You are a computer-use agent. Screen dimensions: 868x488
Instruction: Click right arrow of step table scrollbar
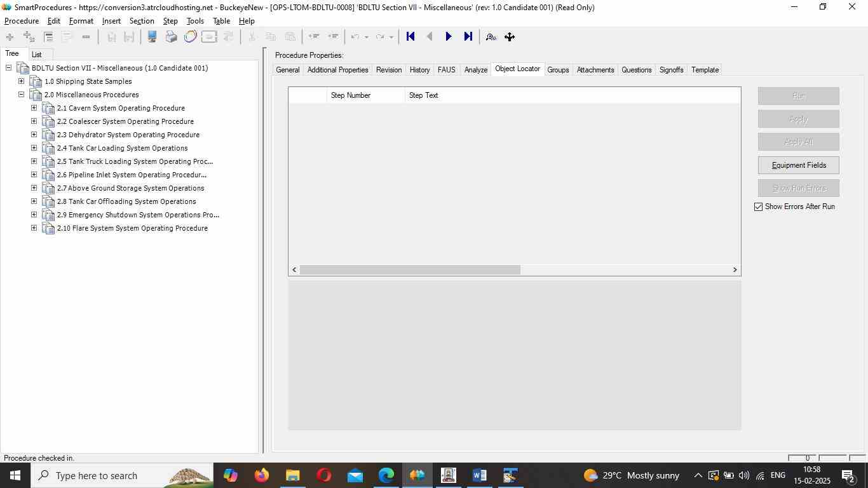[x=735, y=270]
